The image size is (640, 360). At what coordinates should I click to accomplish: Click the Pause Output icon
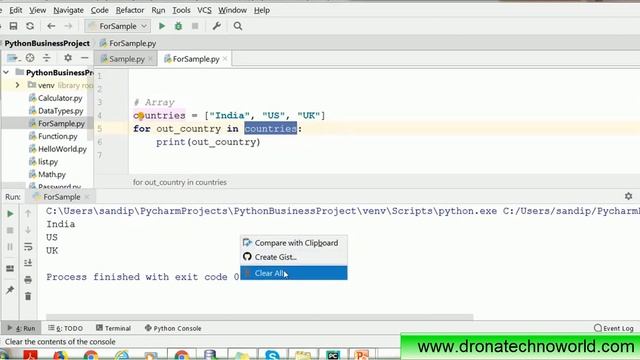tap(10, 247)
